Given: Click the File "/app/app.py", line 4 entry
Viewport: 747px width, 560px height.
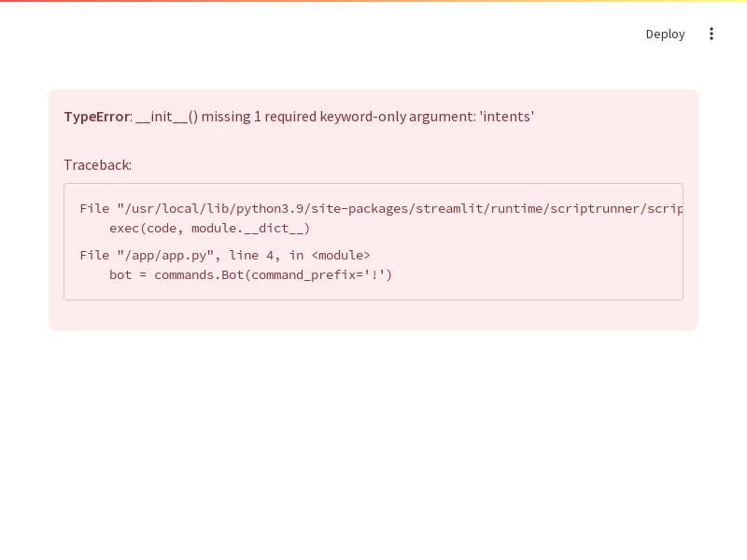Looking at the screenshot, I should point(225,255).
